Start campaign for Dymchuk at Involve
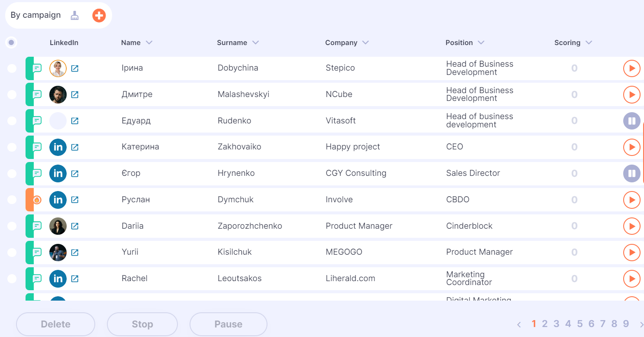 [x=632, y=200]
